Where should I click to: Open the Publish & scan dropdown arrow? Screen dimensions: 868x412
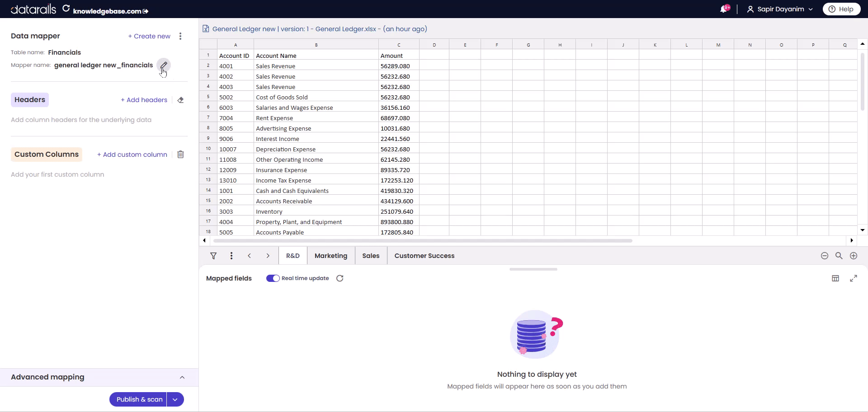175,399
